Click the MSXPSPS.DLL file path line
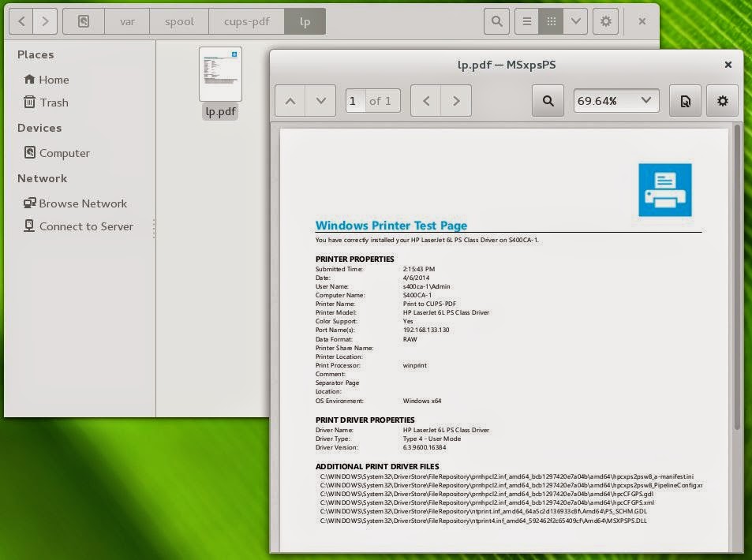 point(484,521)
